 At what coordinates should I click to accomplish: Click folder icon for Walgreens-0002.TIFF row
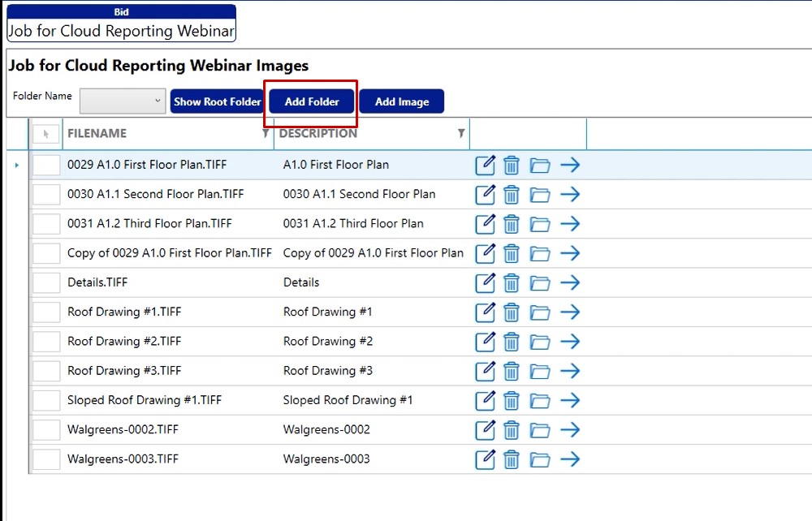pos(540,430)
